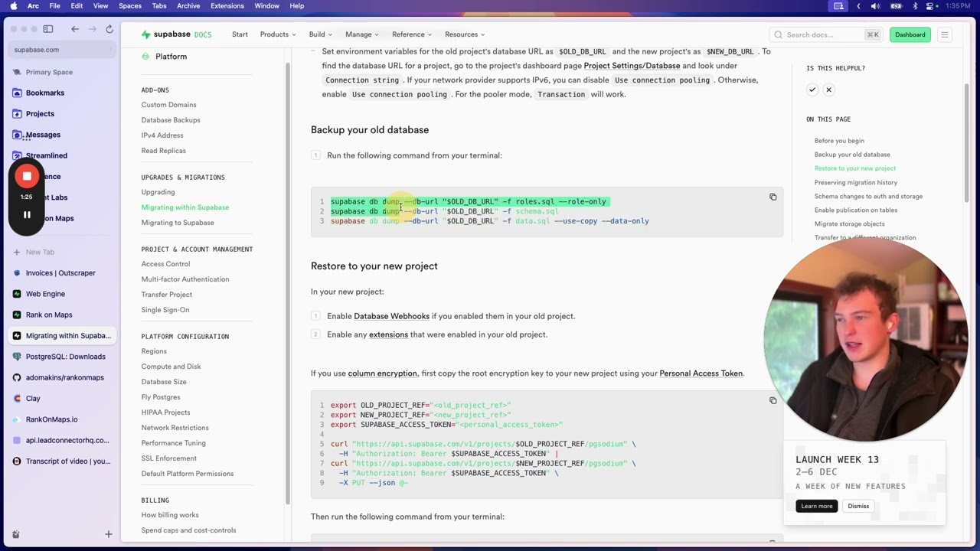980x551 pixels.
Task: Reload the page with refresh icon
Action: [x=109, y=29]
